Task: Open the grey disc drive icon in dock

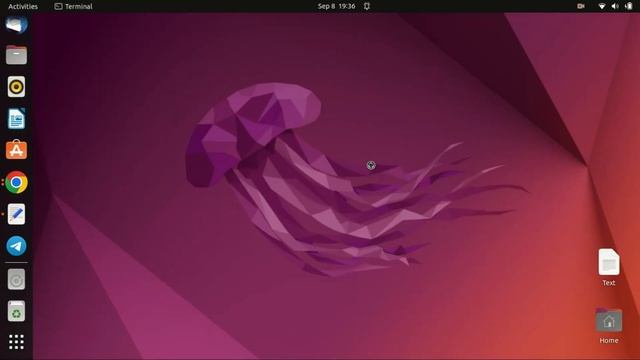Action: (x=16, y=280)
